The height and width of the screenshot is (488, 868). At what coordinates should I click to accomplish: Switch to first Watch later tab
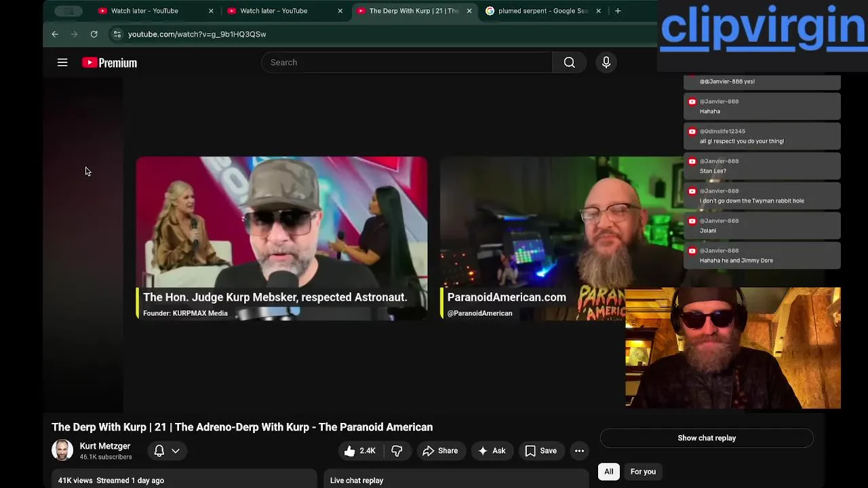click(x=156, y=11)
